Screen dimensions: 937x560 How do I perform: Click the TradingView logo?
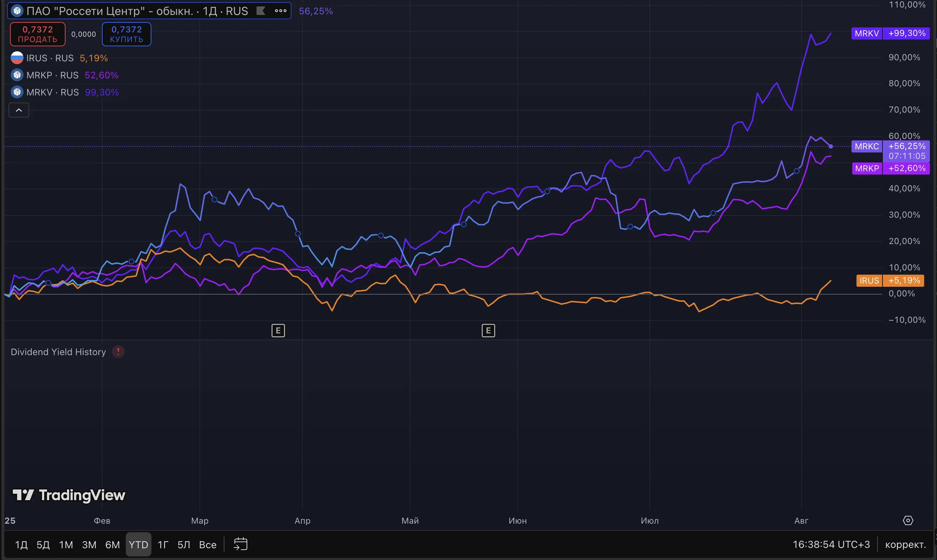(69, 495)
